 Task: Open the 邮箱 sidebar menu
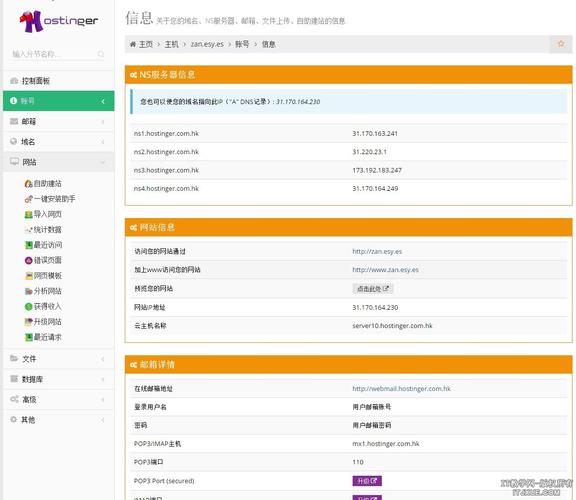(x=59, y=121)
